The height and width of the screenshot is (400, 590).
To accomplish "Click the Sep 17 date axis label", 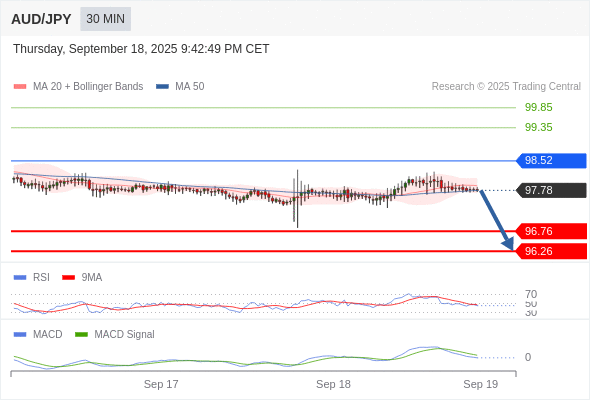I will 161,384.
